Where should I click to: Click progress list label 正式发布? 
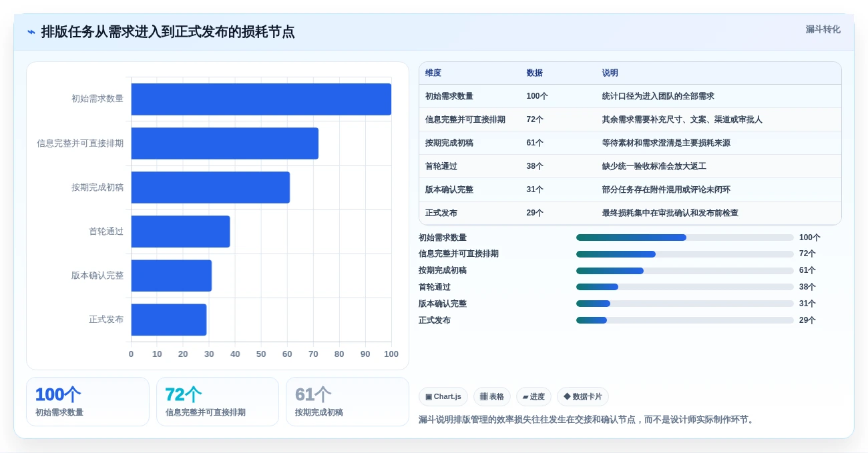(435, 320)
